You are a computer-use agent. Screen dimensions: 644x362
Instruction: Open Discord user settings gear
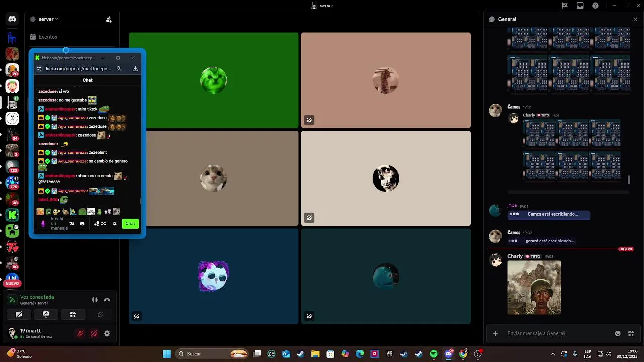pyautogui.click(x=107, y=333)
